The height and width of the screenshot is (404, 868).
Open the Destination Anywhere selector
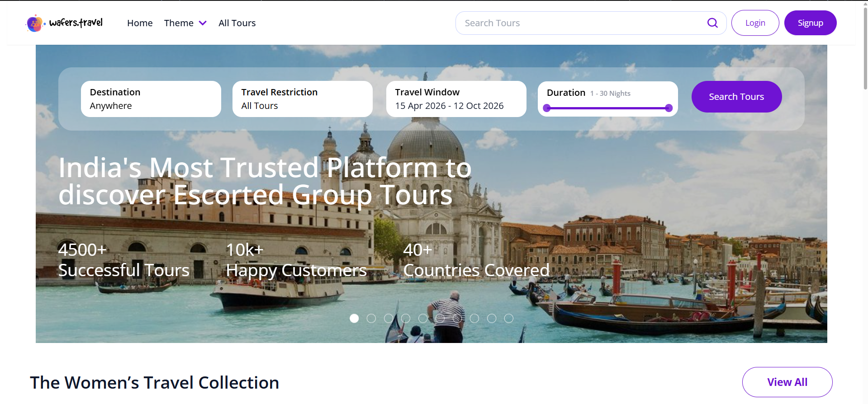pyautogui.click(x=151, y=99)
